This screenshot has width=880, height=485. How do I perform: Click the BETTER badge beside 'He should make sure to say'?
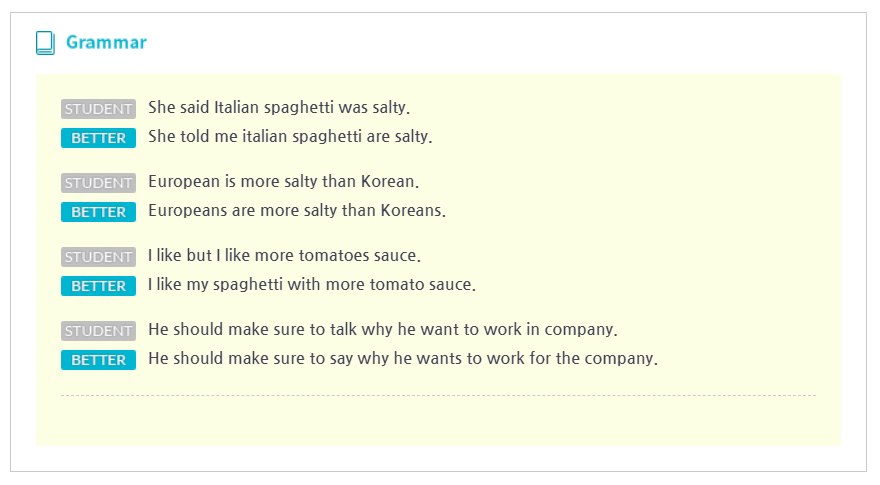98,360
